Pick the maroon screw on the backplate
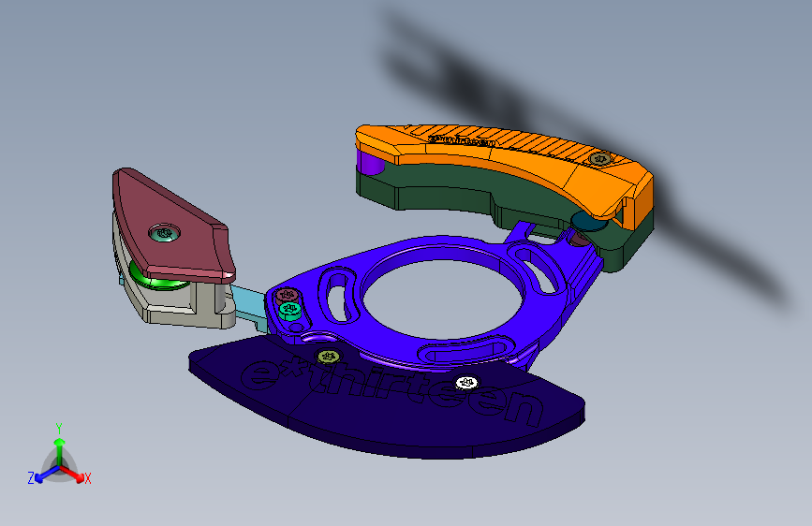 click(x=287, y=296)
